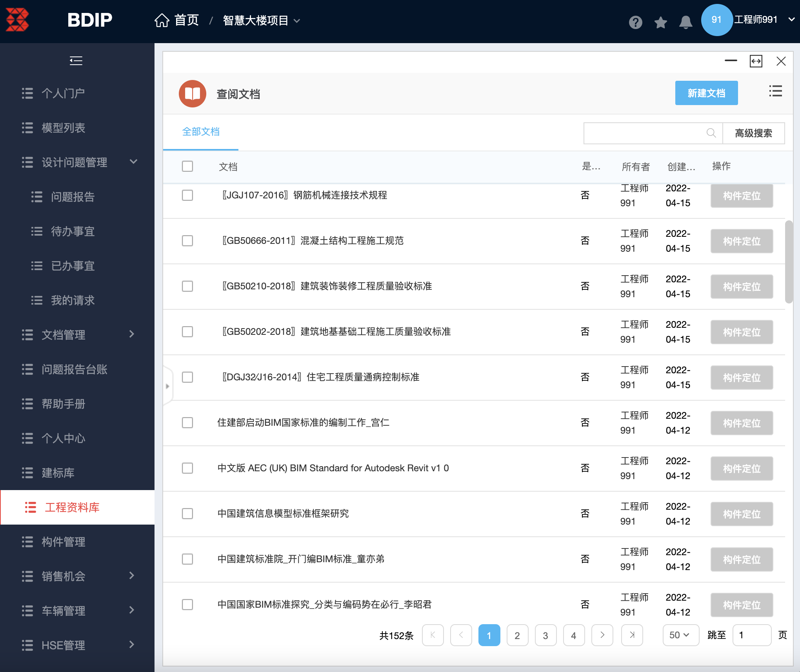Go to page 4

(574, 635)
